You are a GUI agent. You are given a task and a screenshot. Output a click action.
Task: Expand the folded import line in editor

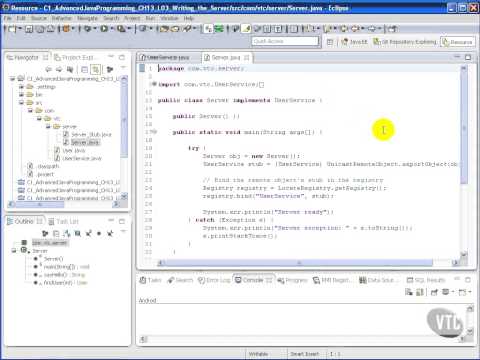tap(154, 84)
